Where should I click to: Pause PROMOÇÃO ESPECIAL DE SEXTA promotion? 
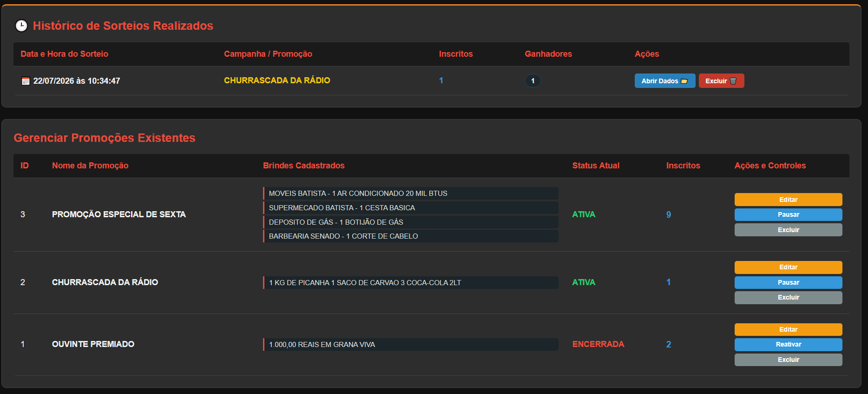(788, 214)
